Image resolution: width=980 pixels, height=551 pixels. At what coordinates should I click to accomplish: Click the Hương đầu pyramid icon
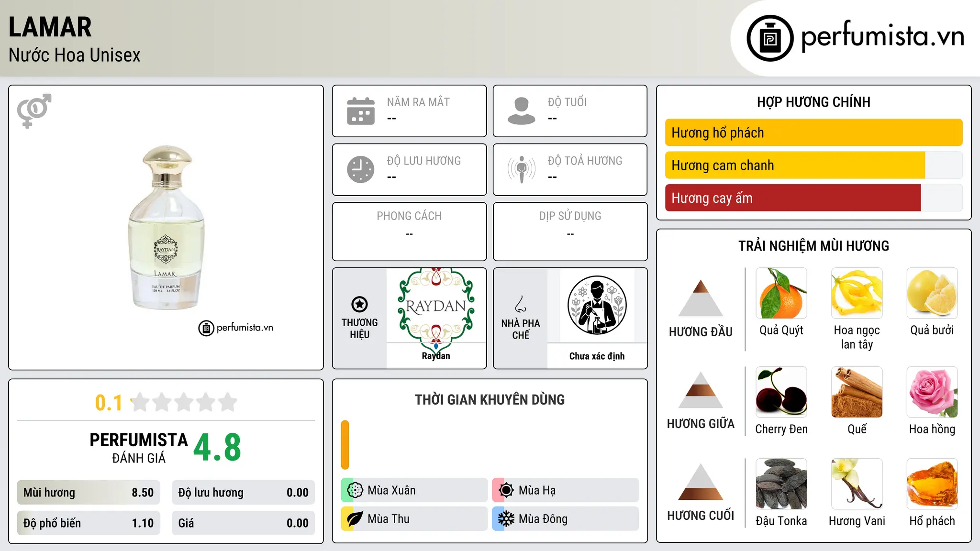pyautogui.click(x=701, y=298)
